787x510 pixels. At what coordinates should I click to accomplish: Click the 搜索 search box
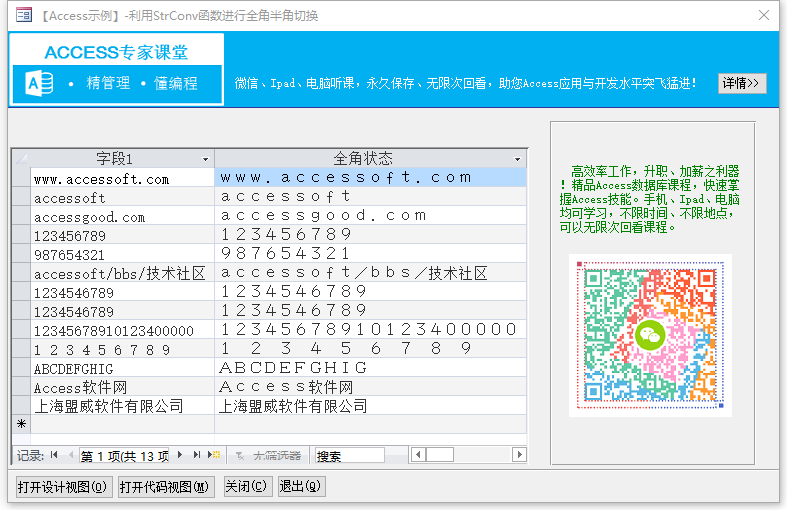[349, 456]
